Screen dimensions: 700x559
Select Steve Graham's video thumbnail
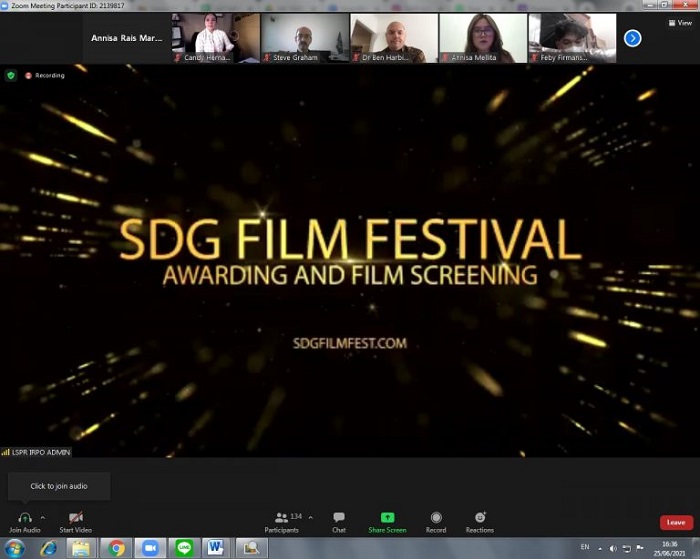click(x=305, y=38)
